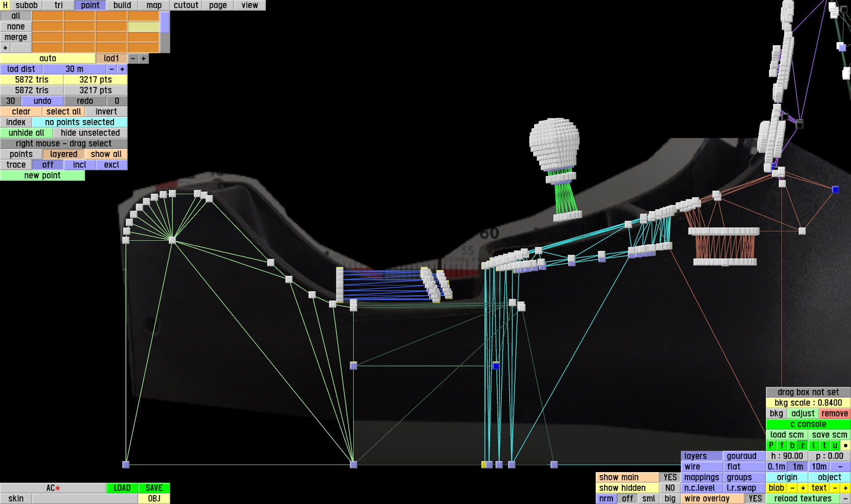Increase lod dist with plus stepper
The height and width of the screenshot is (504, 851).
click(x=122, y=69)
